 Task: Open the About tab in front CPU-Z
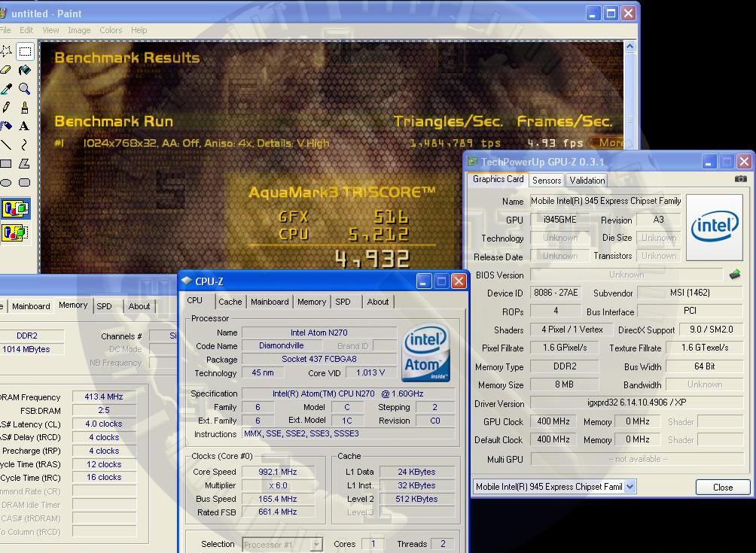377,302
